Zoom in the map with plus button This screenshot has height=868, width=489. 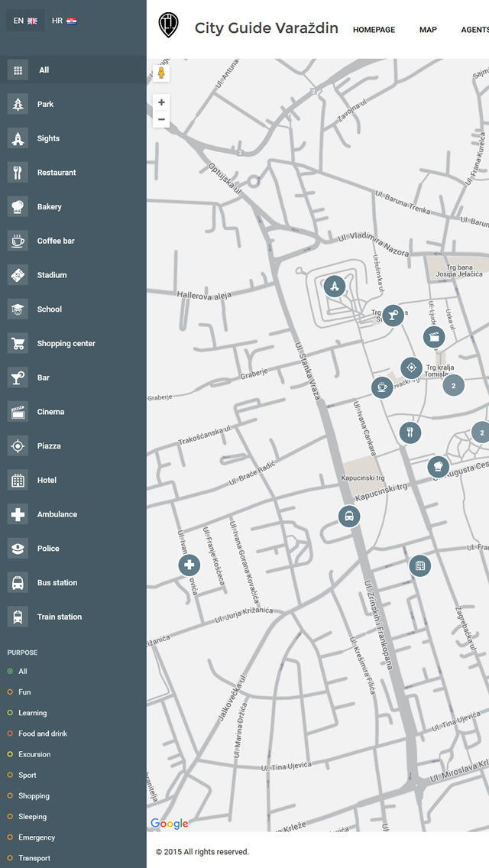click(x=161, y=102)
